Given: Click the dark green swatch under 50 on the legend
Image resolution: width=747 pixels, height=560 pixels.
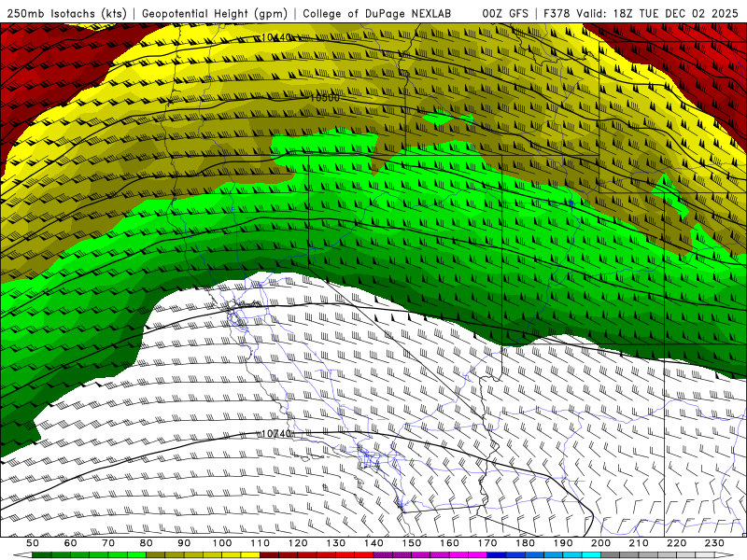Looking at the screenshot, I should point(42,555).
